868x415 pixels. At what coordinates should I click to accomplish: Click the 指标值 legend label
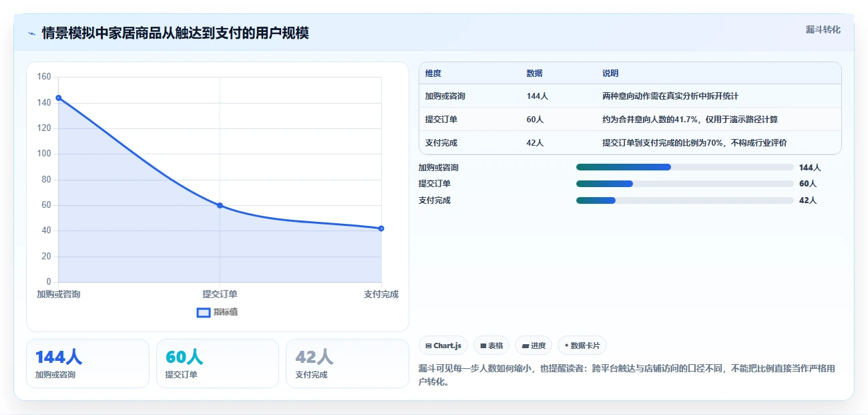(x=226, y=312)
